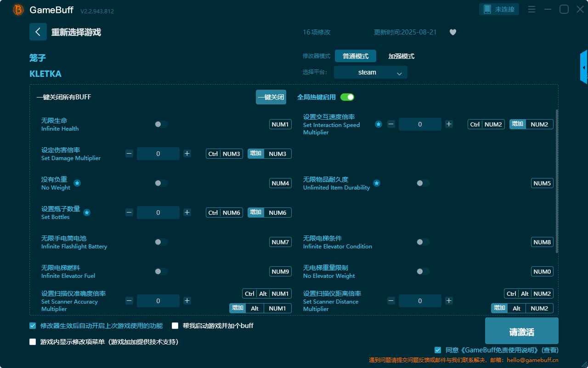The width and height of the screenshot is (588, 368).
Task: Decrease Set Interaction Speed Multiplier value
Action: click(x=391, y=124)
